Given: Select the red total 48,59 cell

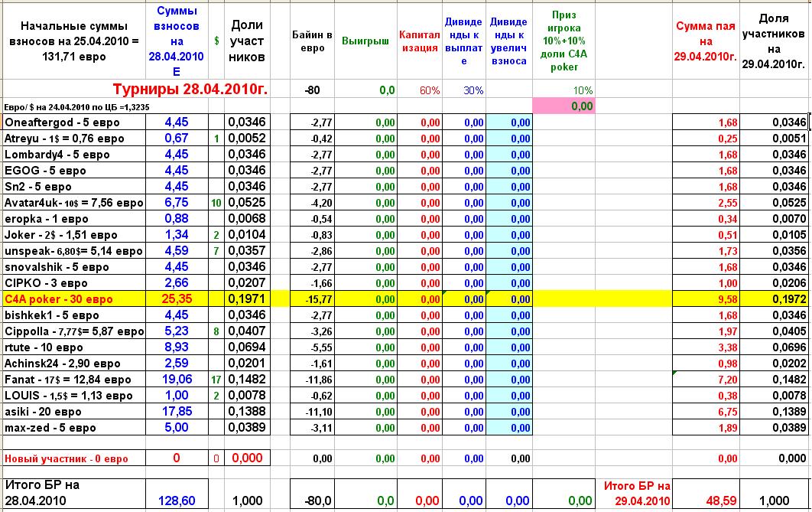Looking at the screenshot, I should tap(706, 500).
